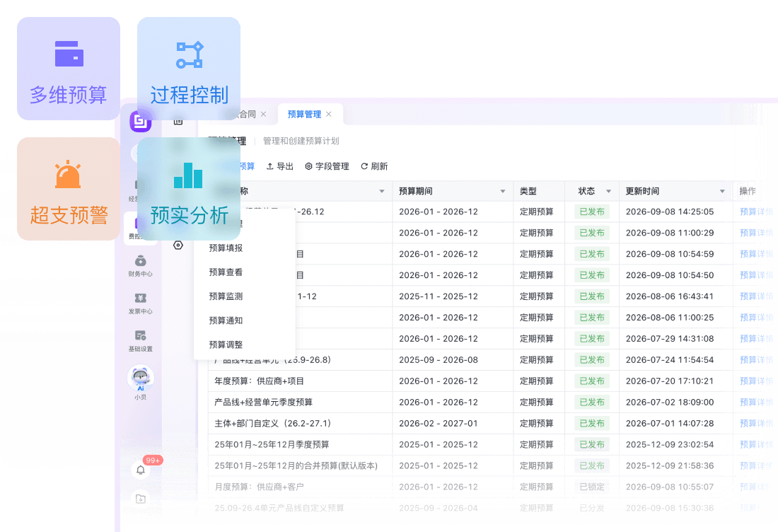Open the 状态 column filter dropdown
Screen dimensions: 778x532
coord(608,191)
